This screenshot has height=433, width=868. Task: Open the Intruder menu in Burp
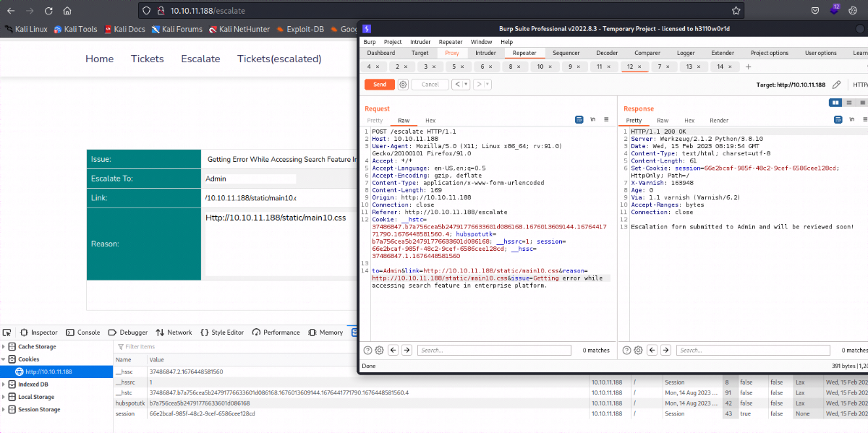[x=420, y=42]
